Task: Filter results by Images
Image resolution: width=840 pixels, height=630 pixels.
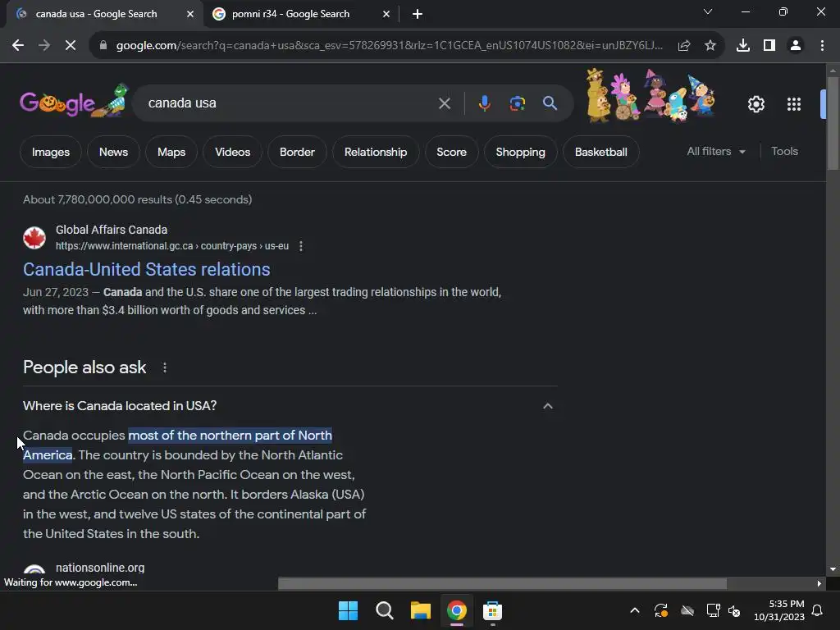Action: point(51,152)
